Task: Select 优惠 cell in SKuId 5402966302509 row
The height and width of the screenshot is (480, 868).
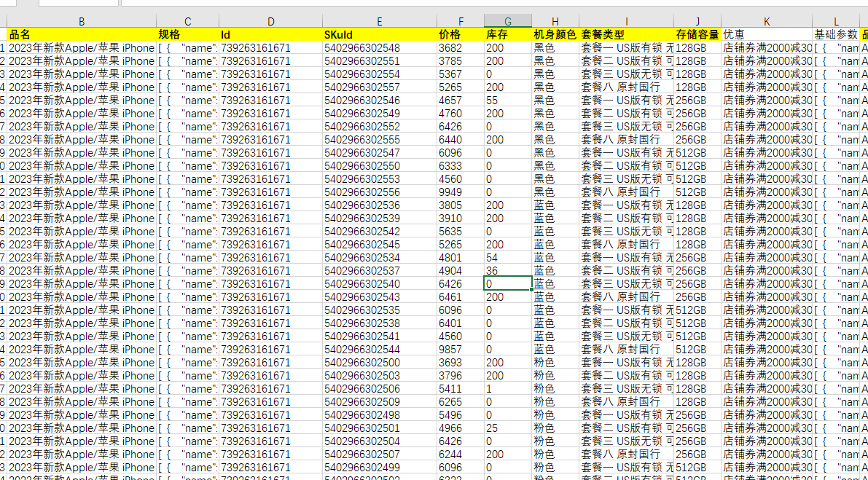Action: [x=767, y=401]
